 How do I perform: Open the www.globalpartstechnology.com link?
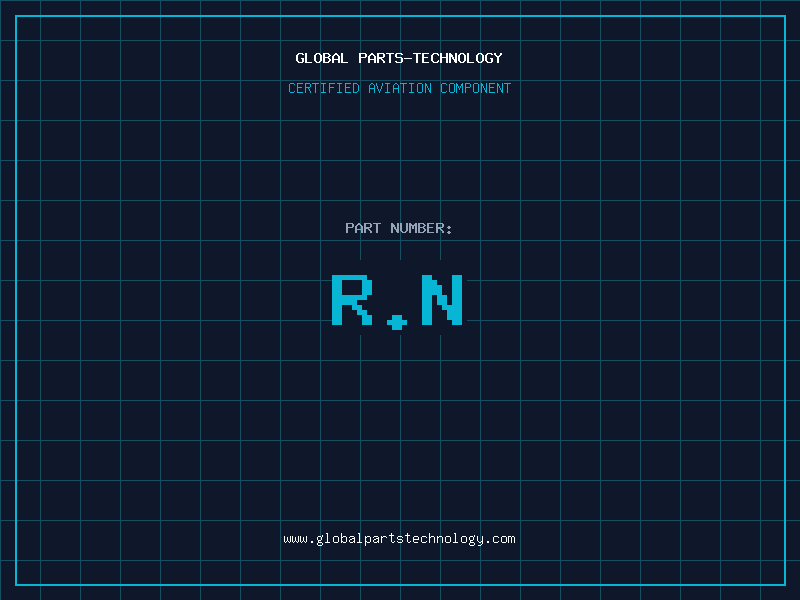[x=399, y=539]
